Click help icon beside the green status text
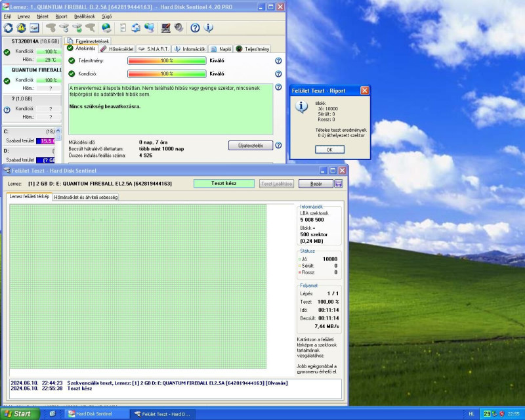Image resolution: width=525 pixels, height=420 pixels. tap(278, 87)
